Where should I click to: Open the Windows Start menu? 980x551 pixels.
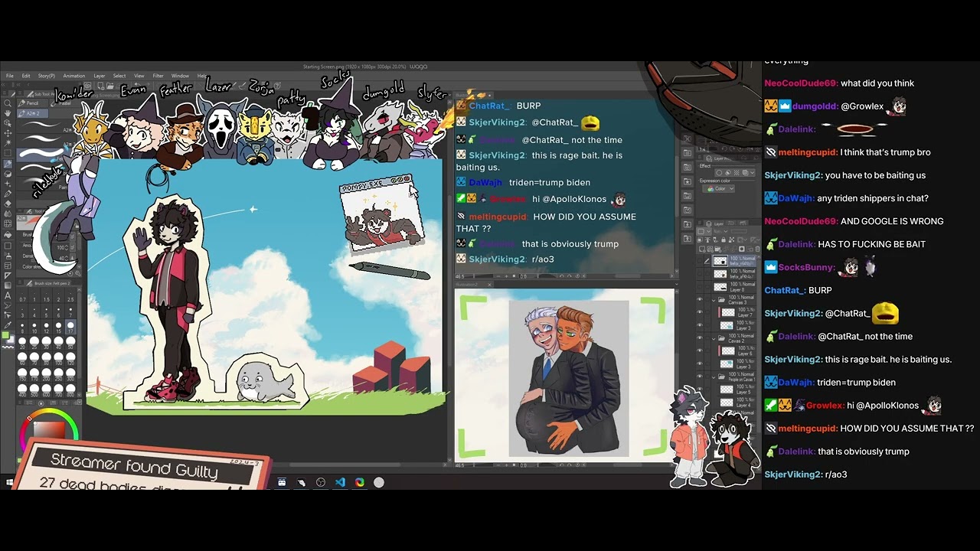(x=9, y=482)
